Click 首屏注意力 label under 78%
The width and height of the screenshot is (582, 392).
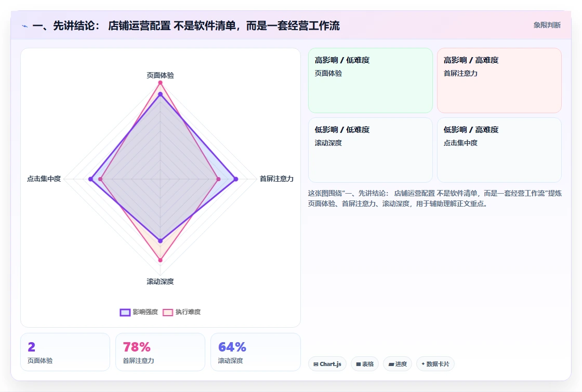coord(138,360)
